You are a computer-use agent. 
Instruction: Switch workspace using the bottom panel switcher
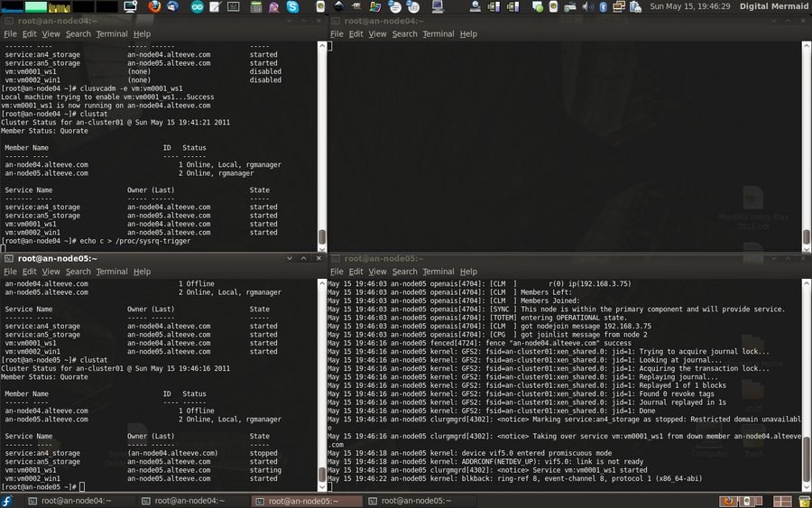point(782,501)
